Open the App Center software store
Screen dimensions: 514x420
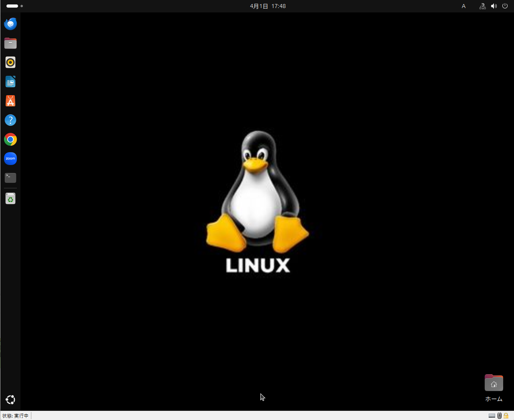[10, 101]
